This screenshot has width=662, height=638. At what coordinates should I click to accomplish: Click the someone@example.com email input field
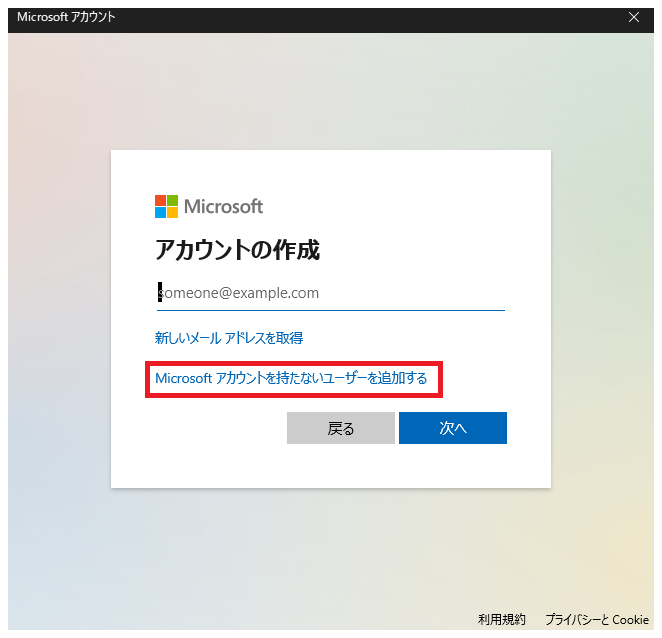coord(331,293)
